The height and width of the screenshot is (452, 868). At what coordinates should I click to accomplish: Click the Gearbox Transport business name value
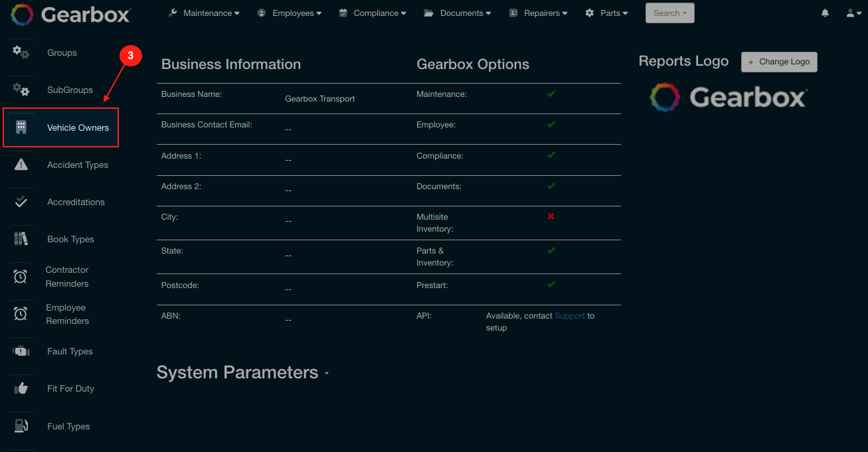pyautogui.click(x=320, y=99)
